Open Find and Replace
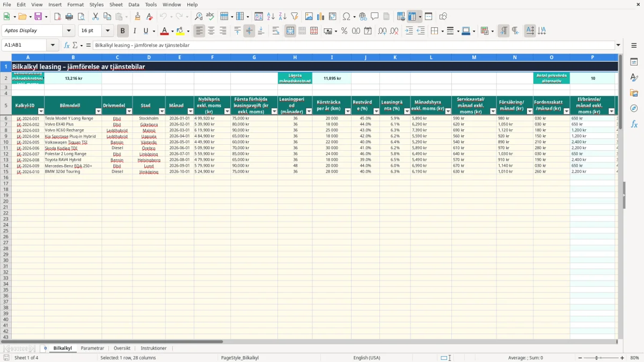 pos(199,17)
